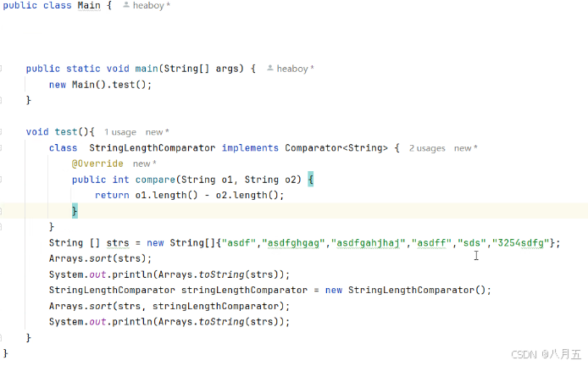This screenshot has width=588, height=366.
Task: Click the highlighted opening brace of compare method
Action: (310, 180)
